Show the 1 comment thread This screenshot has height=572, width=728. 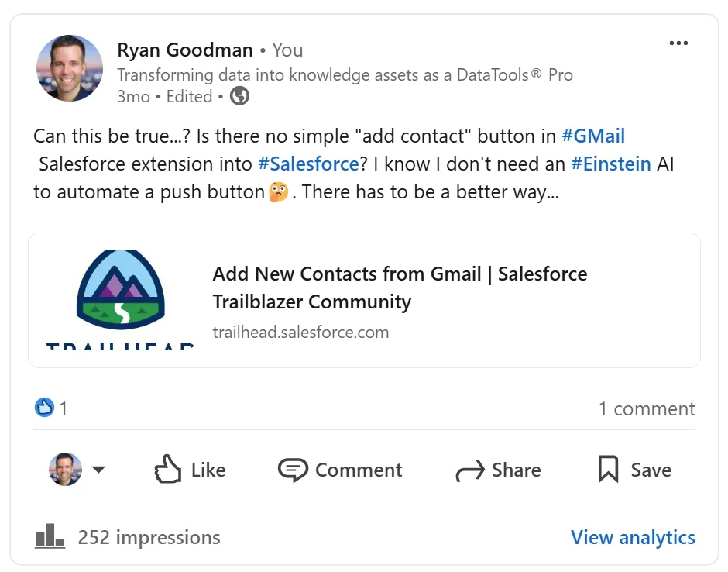[x=647, y=409]
